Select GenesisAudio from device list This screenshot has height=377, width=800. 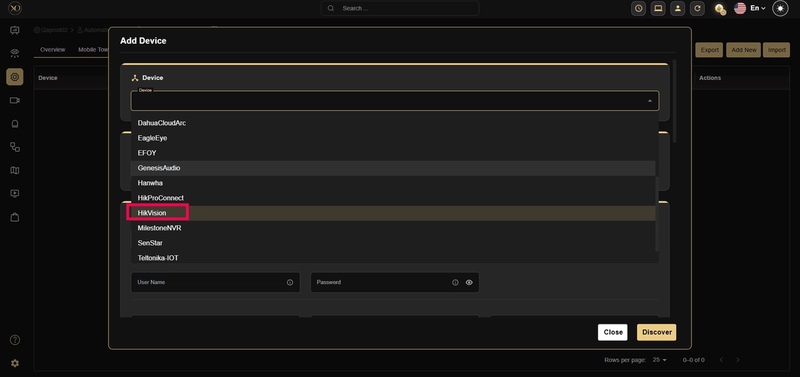pos(393,168)
